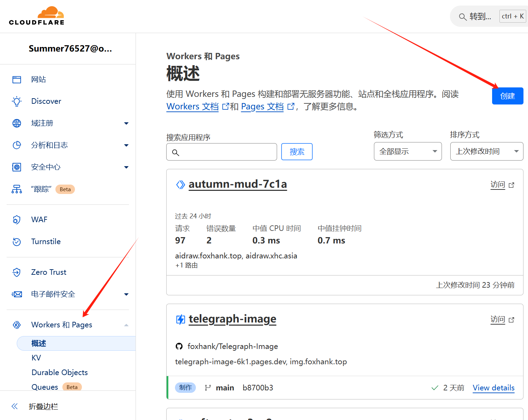Click the blue 创建 button
Image resolution: width=528 pixels, height=420 pixels.
pyautogui.click(x=507, y=96)
